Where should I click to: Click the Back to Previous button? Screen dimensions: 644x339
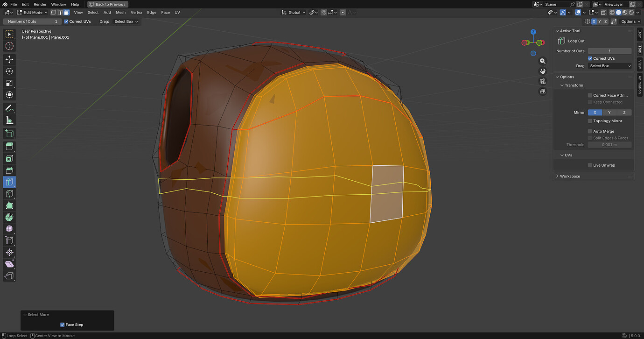108,4
